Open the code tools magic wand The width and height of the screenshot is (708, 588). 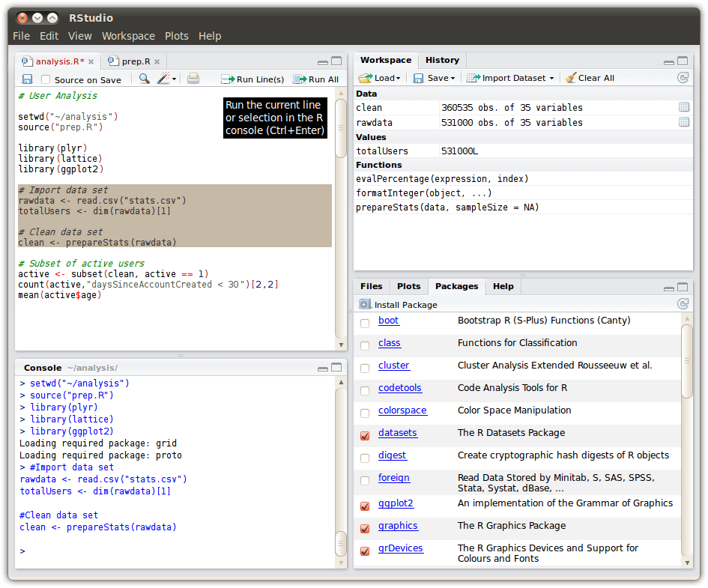pyautogui.click(x=163, y=79)
